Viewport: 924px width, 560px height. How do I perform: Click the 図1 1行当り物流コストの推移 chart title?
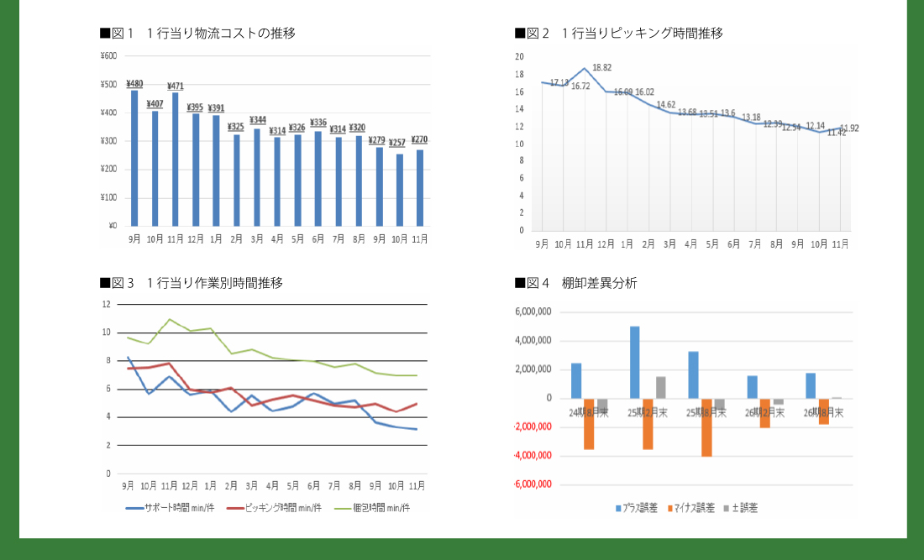point(198,33)
